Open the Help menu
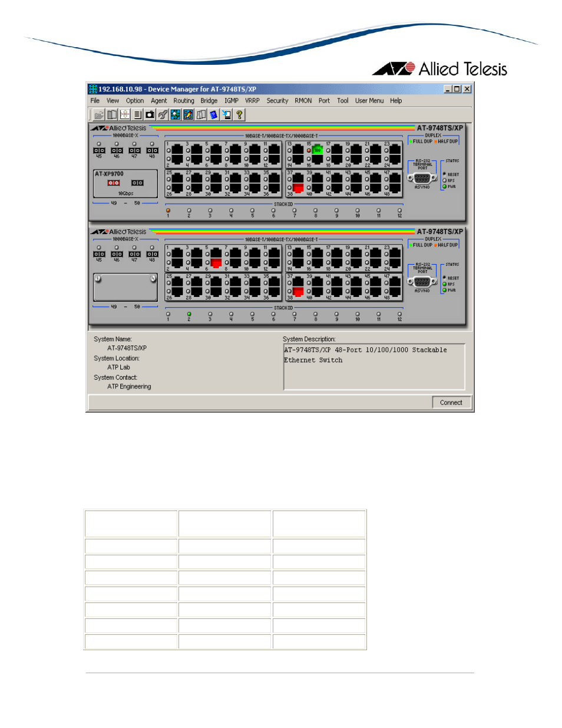Screen dimensions: 562x728 point(396,101)
